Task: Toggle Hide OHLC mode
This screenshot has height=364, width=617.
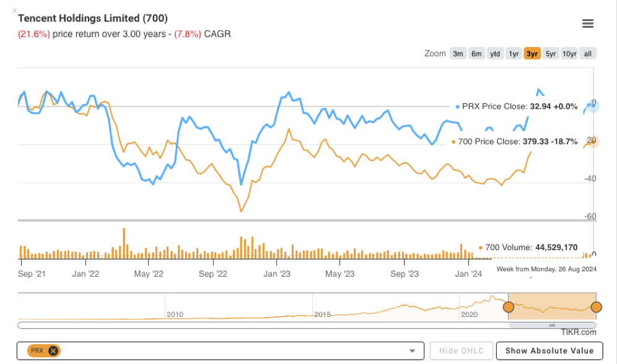Action: click(461, 350)
